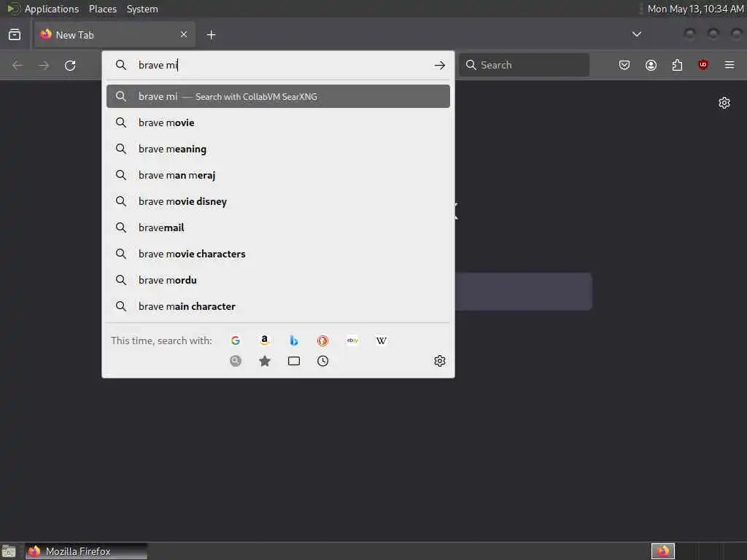Go back one page

tap(18, 65)
